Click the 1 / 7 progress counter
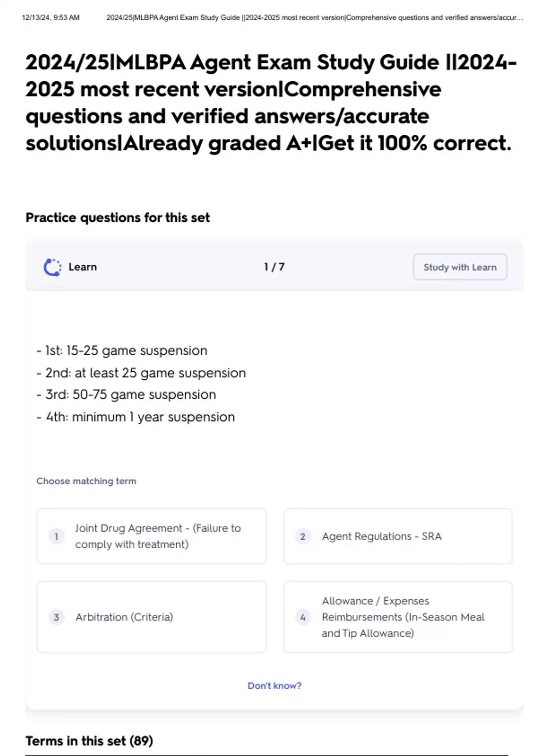The image size is (534, 756). (274, 267)
